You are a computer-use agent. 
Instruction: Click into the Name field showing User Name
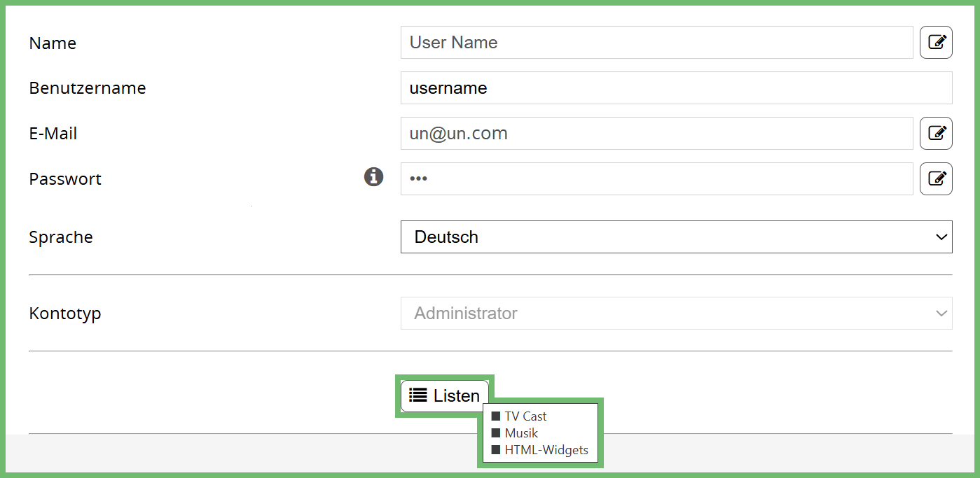pyautogui.click(x=656, y=43)
